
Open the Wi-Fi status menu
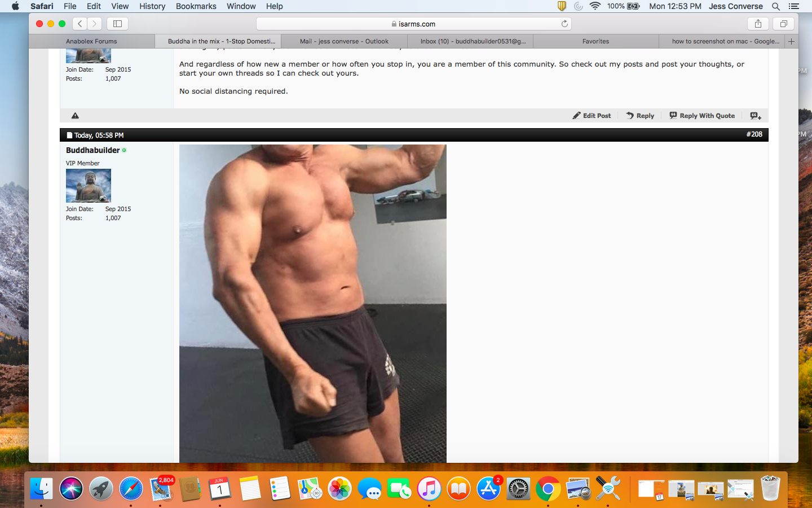tap(595, 6)
